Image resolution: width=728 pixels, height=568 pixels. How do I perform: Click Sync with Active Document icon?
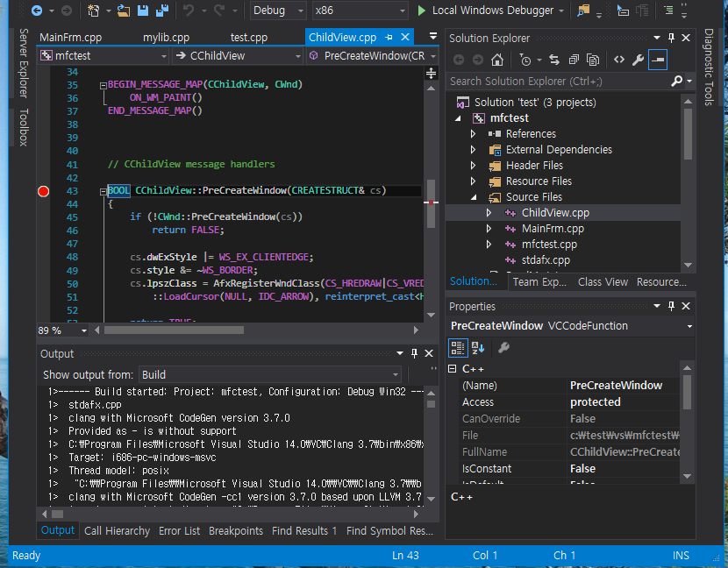click(553, 60)
